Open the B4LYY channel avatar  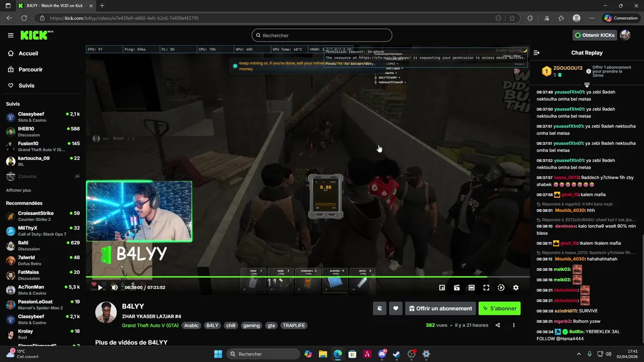tap(106, 313)
